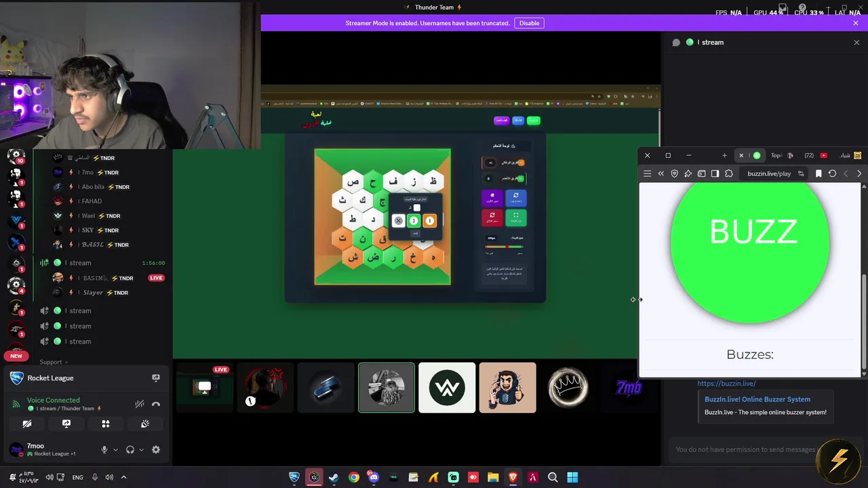868x488 pixels.
Task: Stream Rocket League with the screen icon
Action: [156, 378]
